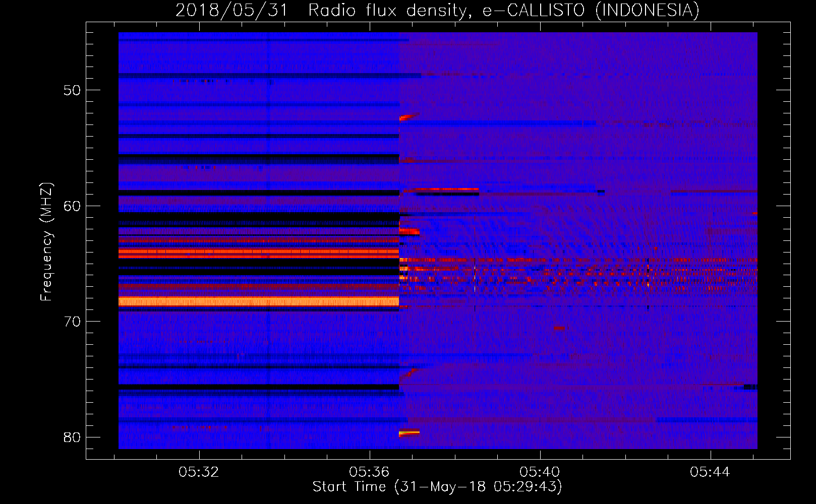Click the '05:32' time tick label
This screenshot has width=816, height=504.
[x=199, y=472]
